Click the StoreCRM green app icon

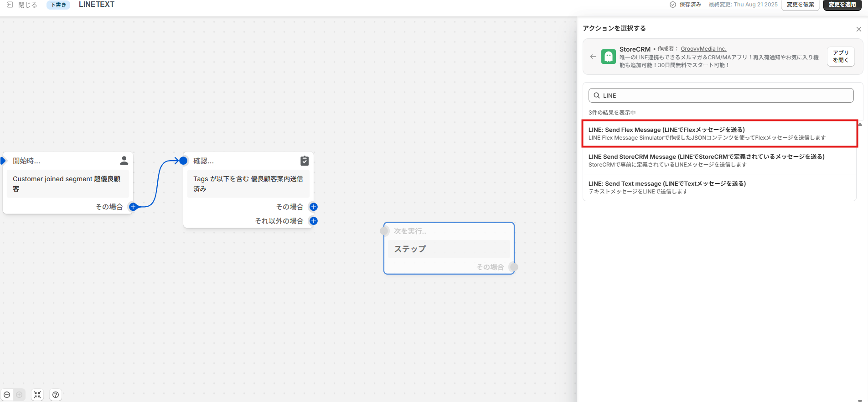click(x=609, y=57)
